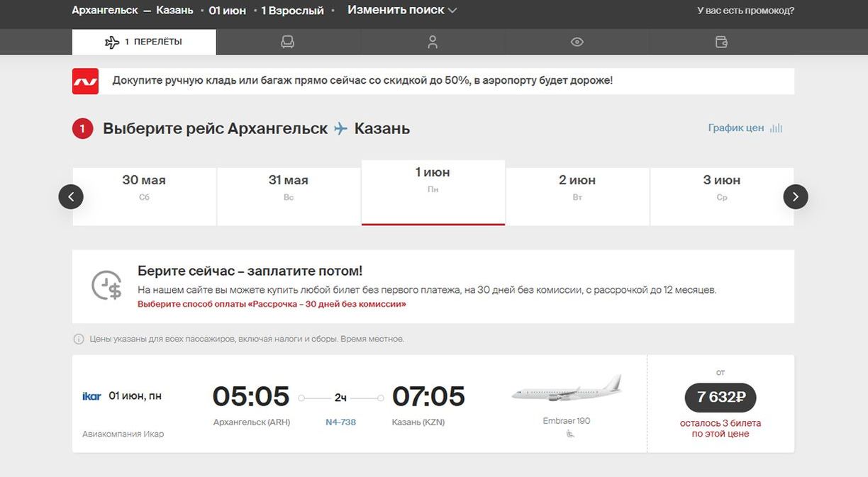Click the Embraer 190 aircraft image

click(x=567, y=390)
